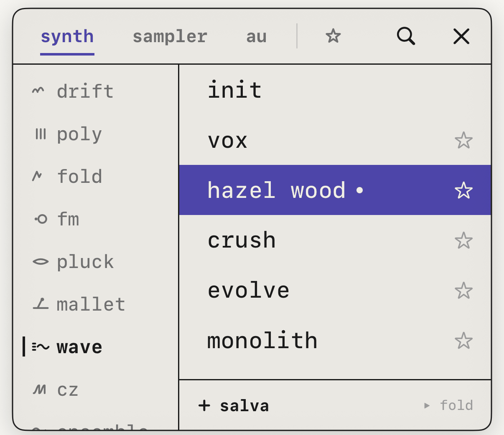
Task: Choose the poly engine icon
Action: click(41, 134)
